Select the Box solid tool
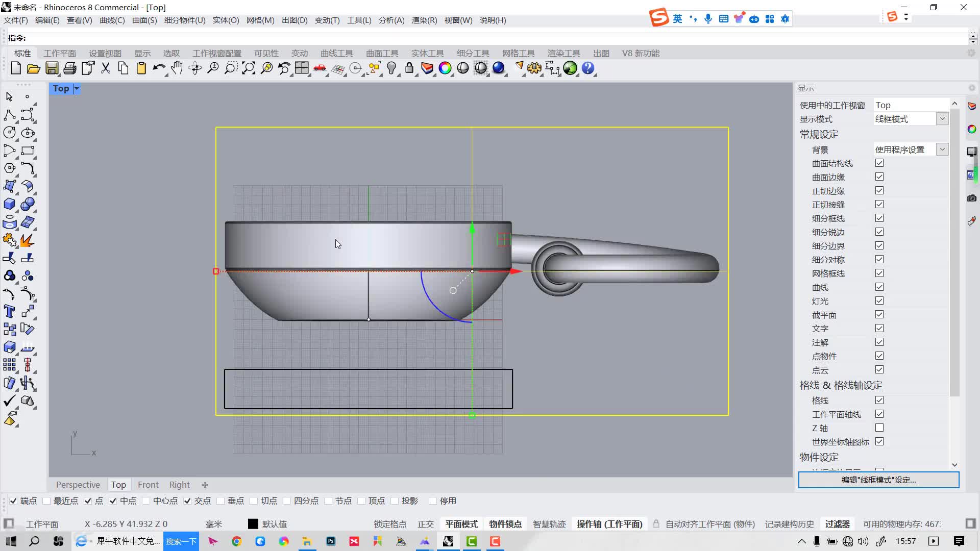 (x=10, y=204)
